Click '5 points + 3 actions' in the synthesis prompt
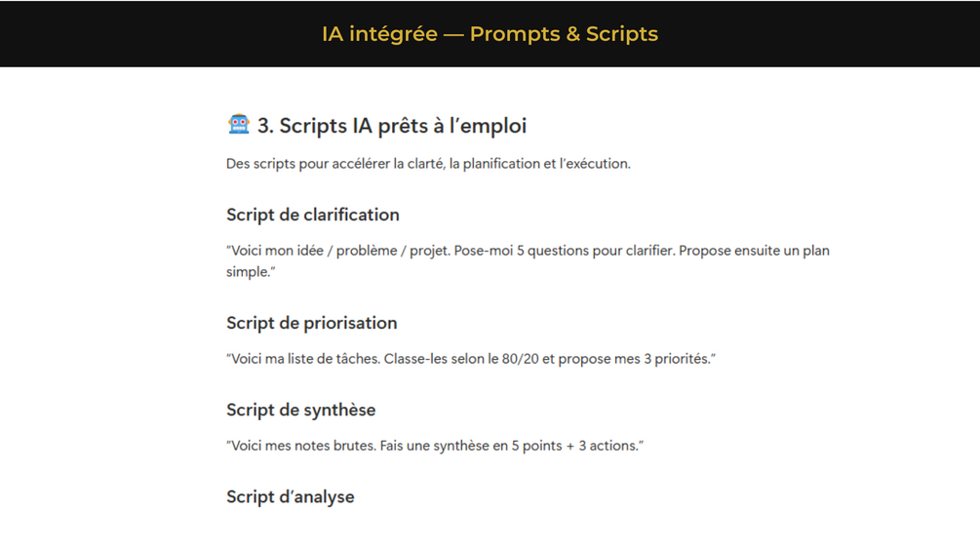 [573, 446]
